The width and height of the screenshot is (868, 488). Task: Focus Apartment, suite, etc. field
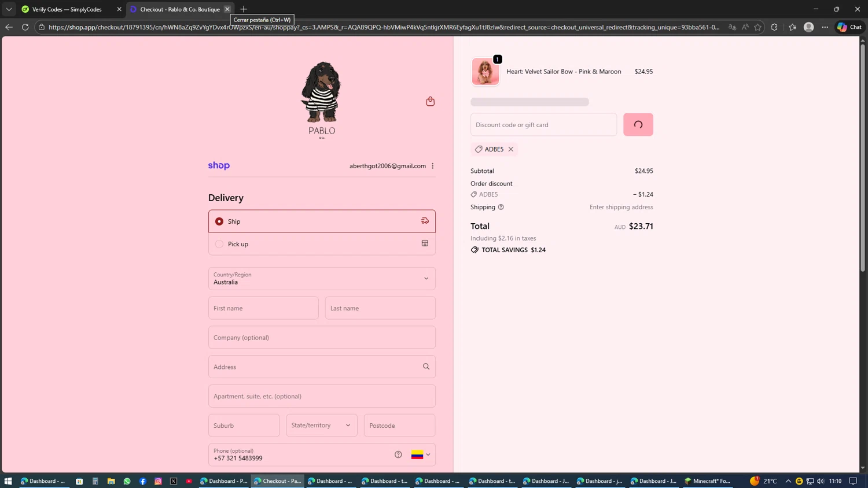[322, 396]
